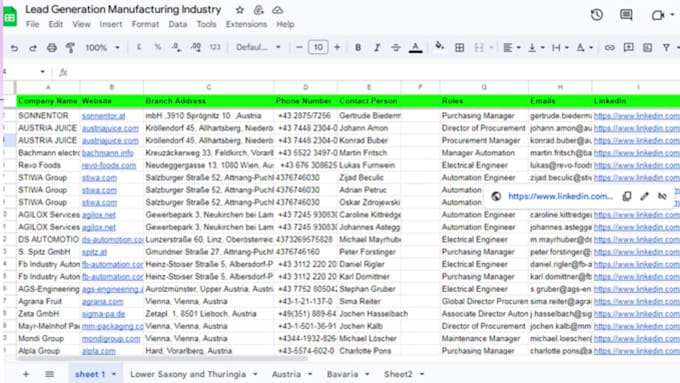Print the spreadsheet with the printer icon
Image resolution: width=680 pixels, height=383 pixels.
click(52, 48)
